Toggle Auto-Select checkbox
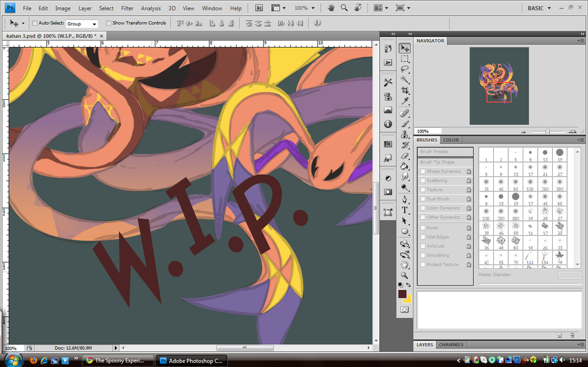 pyautogui.click(x=35, y=23)
